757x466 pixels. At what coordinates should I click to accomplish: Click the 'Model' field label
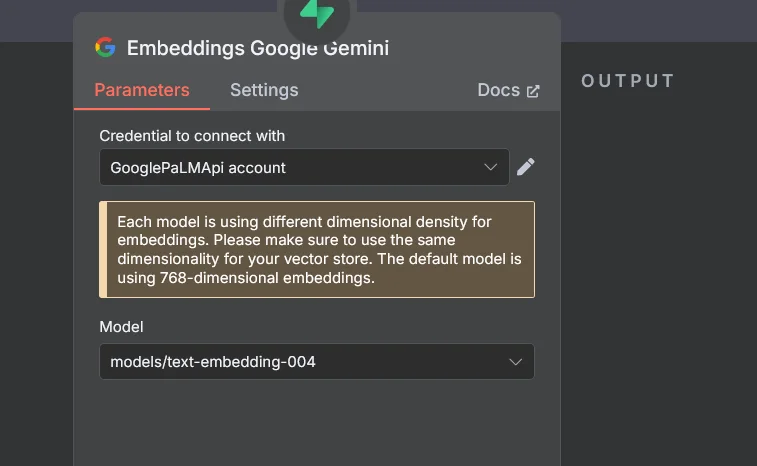pyautogui.click(x=121, y=327)
